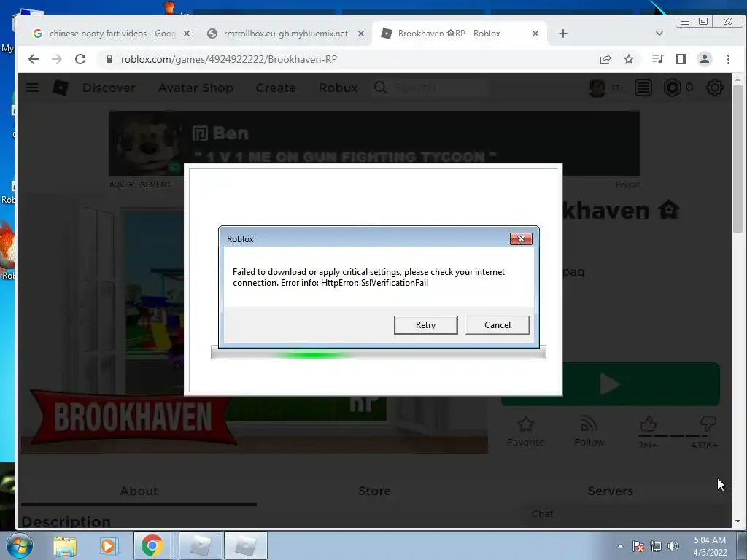Close the rmtrollbox tab
The height and width of the screenshot is (560, 747).
pos(360,34)
